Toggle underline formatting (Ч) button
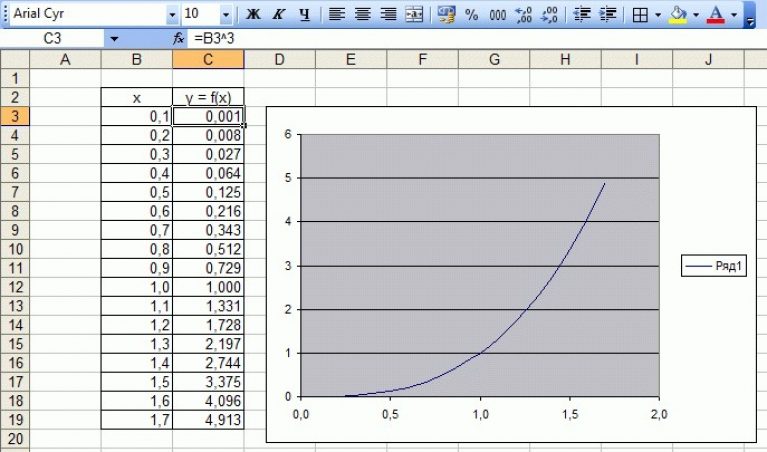The image size is (767, 452). 304,15
